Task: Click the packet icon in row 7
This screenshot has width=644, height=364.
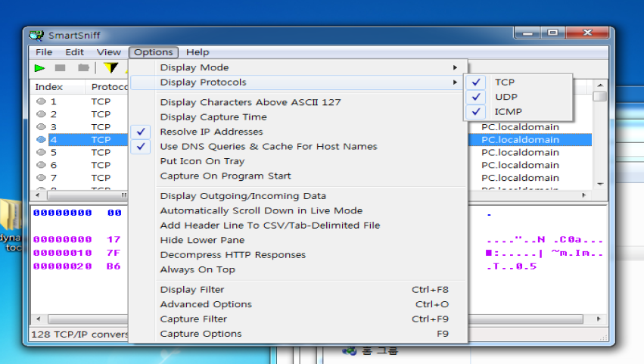Action: pos(41,178)
